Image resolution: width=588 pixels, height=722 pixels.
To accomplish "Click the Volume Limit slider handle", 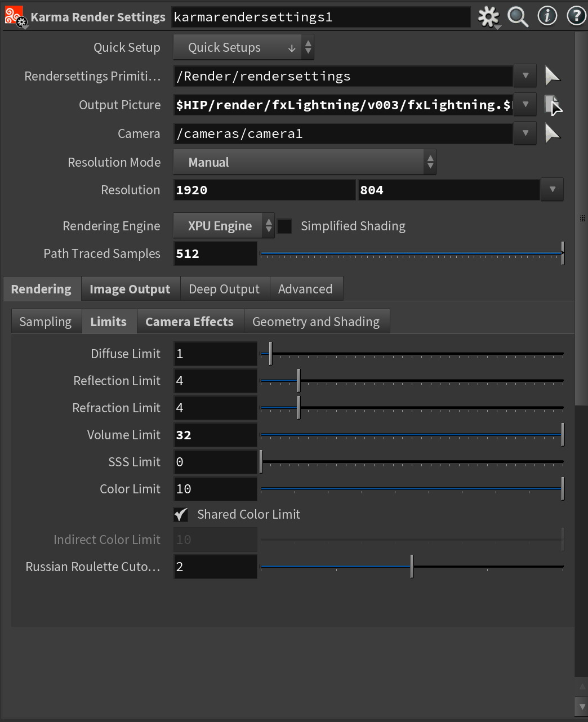I will [x=563, y=434].
